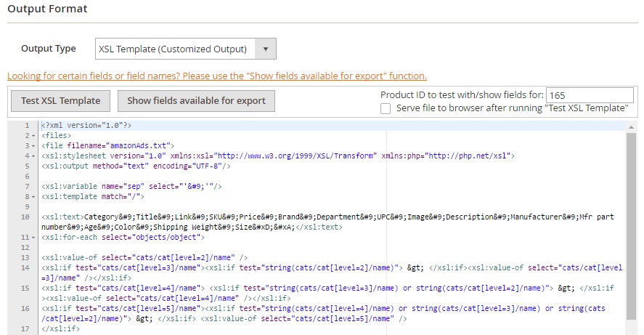Screen dimensions: 644x335
Task: Fold the <file filename> block on line 3
Action: click(x=34, y=146)
